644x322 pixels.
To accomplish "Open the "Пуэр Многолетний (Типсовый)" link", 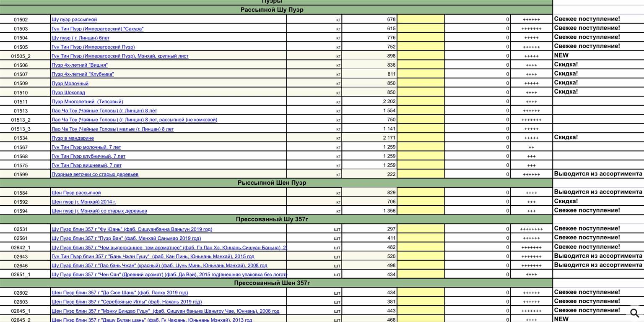I will tap(87, 102).
